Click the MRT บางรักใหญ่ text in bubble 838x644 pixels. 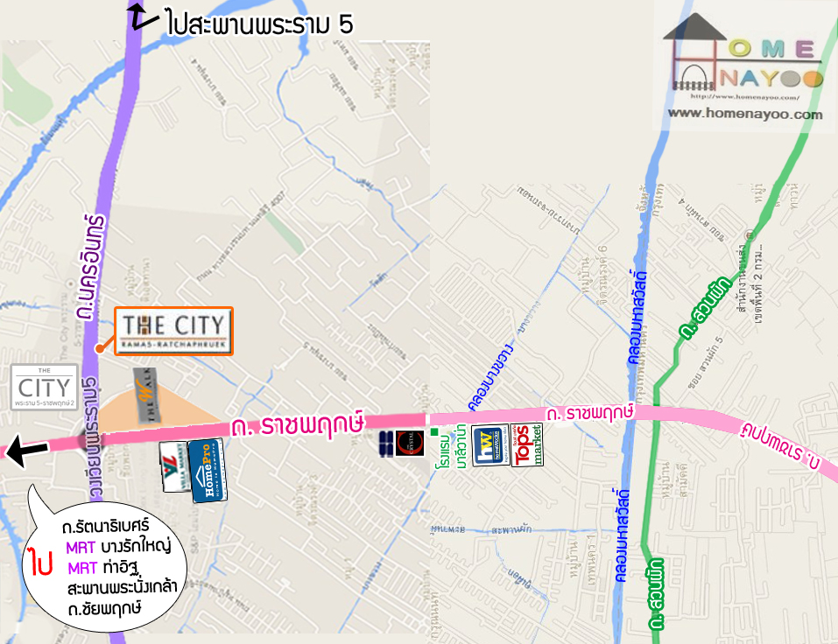pos(118,547)
